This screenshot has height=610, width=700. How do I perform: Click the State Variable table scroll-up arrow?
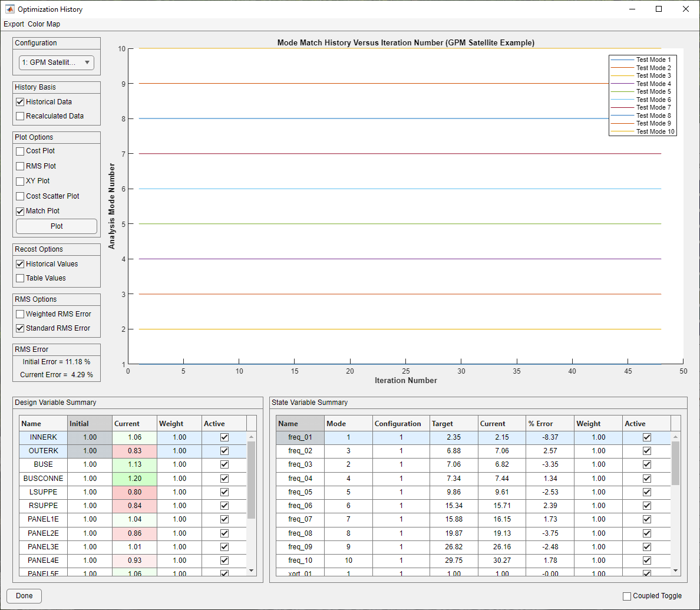pos(675,437)
